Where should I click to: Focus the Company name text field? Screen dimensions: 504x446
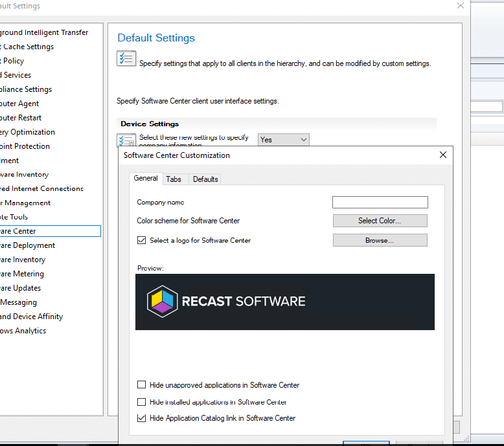tap(380, 203)
